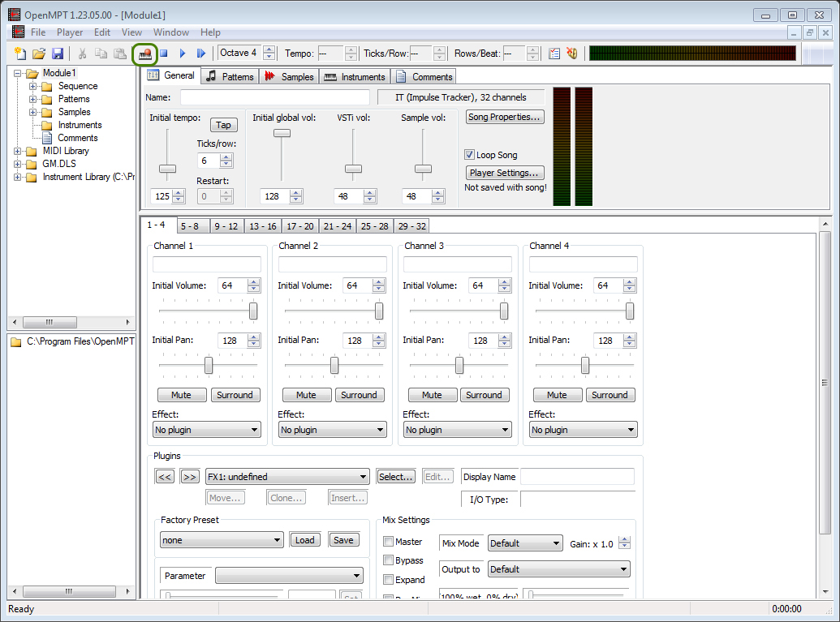Toggle the Loop Song checkbox
The image size is (840, 622).
(x=470, y=155)
